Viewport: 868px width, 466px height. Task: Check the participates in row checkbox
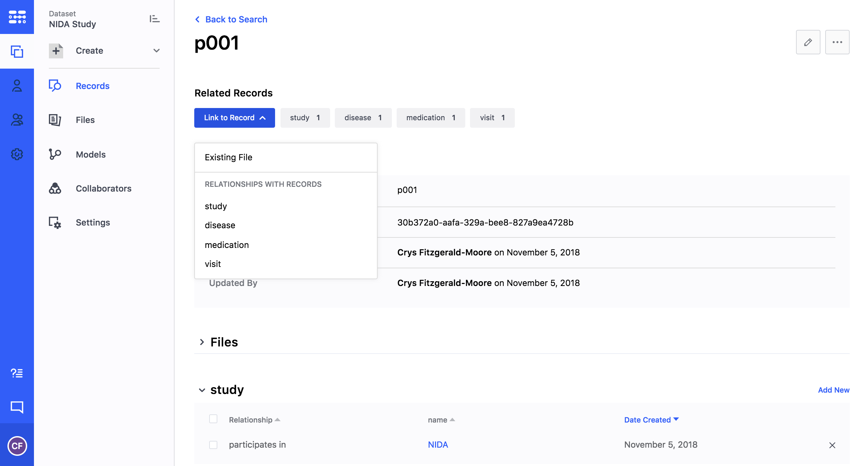click(x=213, y=445)
